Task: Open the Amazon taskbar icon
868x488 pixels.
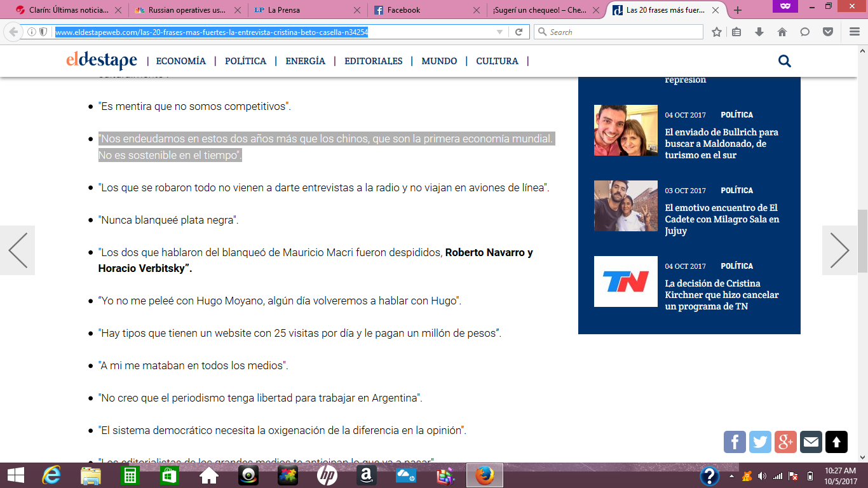Action: 367,475
